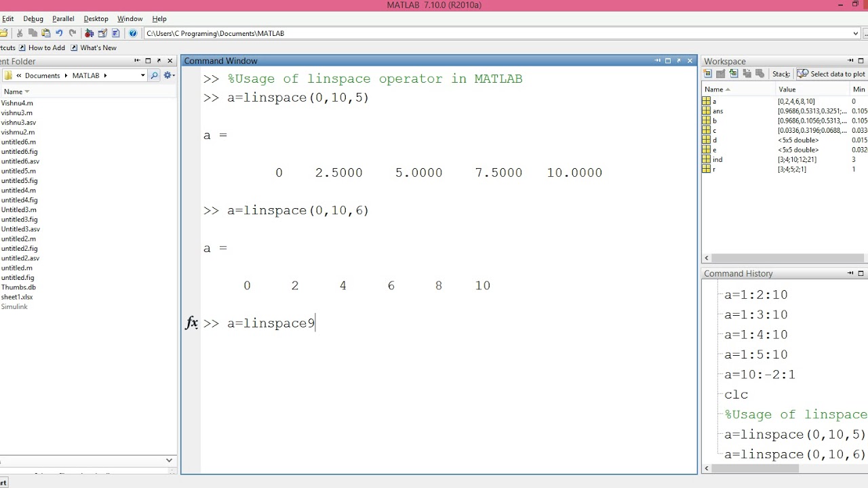
Task: Open the Profiler toolbar icon
Action: coord(116,33)
